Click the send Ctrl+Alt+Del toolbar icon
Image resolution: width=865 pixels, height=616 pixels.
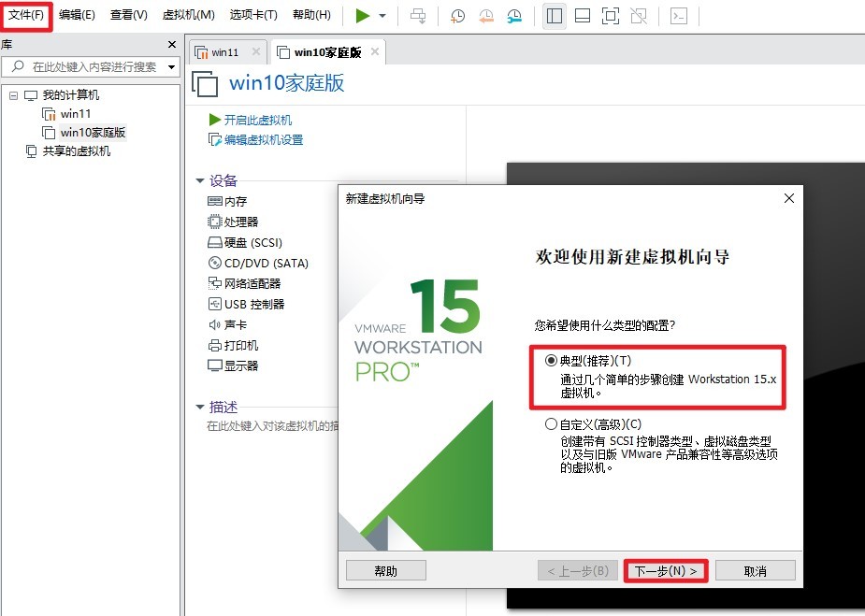pos(418,16)
